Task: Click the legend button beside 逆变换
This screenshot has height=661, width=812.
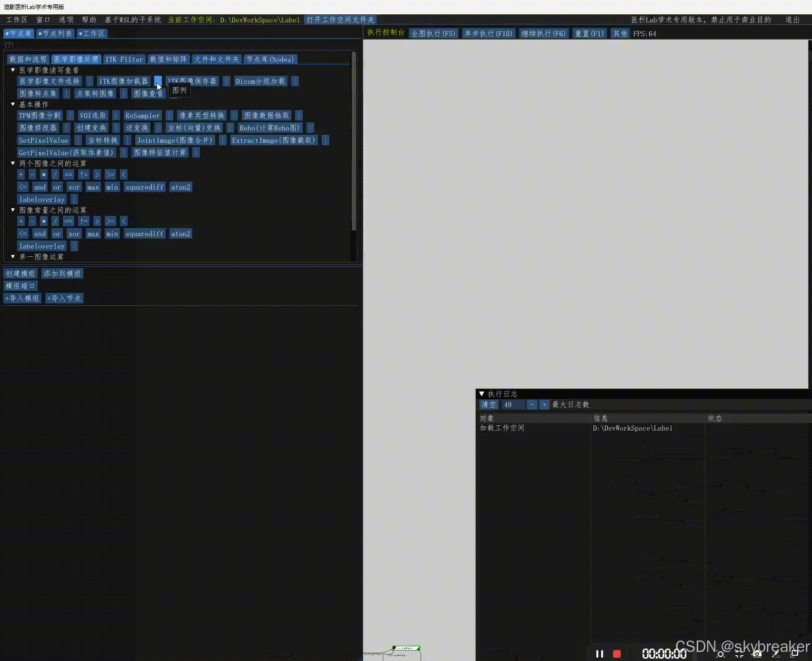Action: [158, 128]
